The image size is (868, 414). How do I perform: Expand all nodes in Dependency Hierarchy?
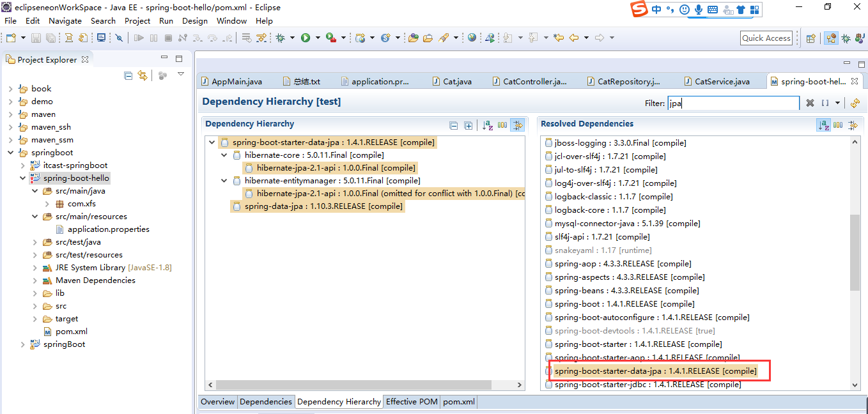pyautogui.click(x=469, y=125)
